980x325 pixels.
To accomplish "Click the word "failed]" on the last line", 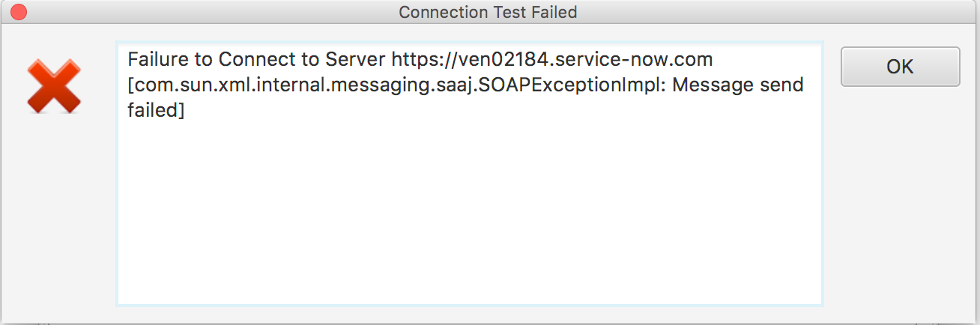I will pyautogui.click(x=156, y=111).
